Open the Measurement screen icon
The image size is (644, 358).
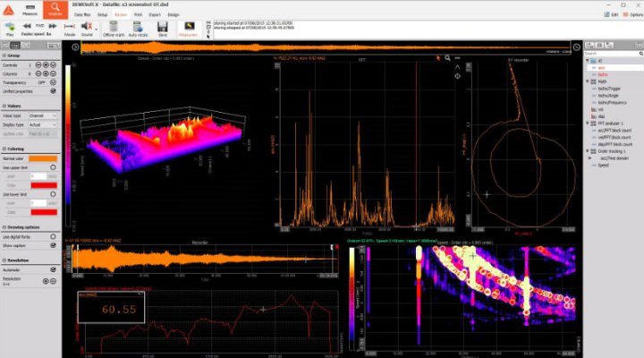[x=189, y=28]
